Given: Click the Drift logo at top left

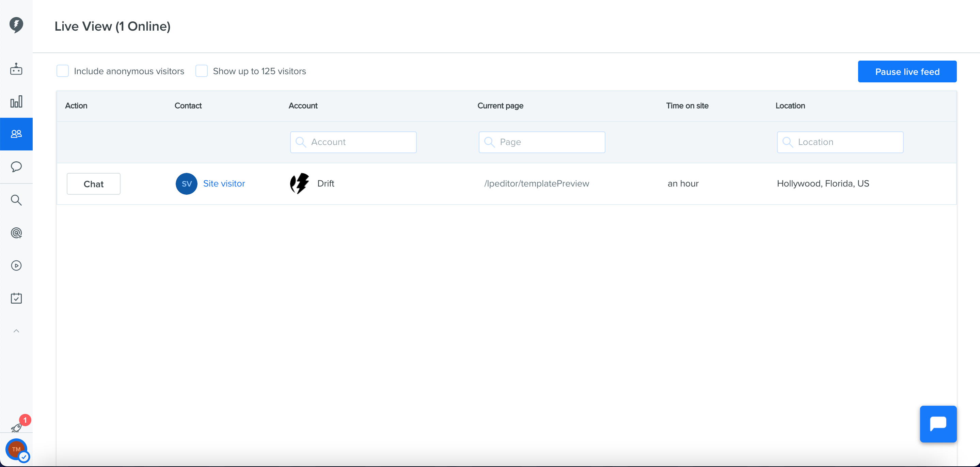Looking at the screenshot, I should (16, 25).
